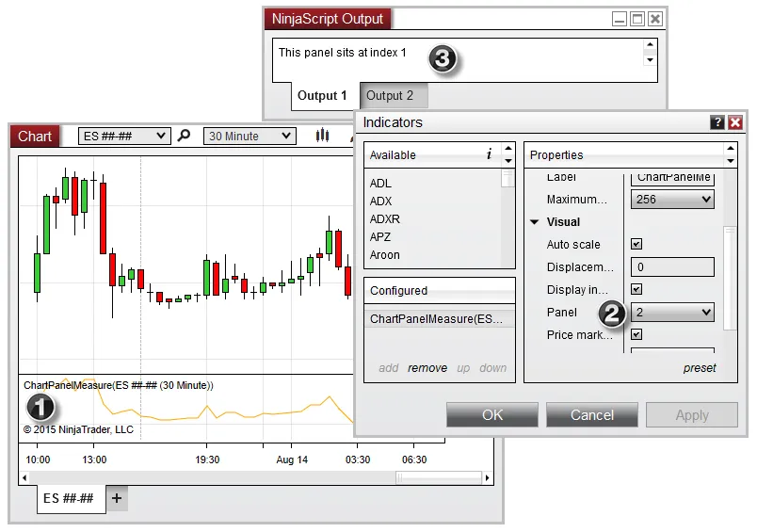Viewport: 757px width, 532px height.
Task: Click the ChartPanelMeasure(ES ##-## (30 Minute)) chart label
Action: pyautogui.click(x=119, y=385)
